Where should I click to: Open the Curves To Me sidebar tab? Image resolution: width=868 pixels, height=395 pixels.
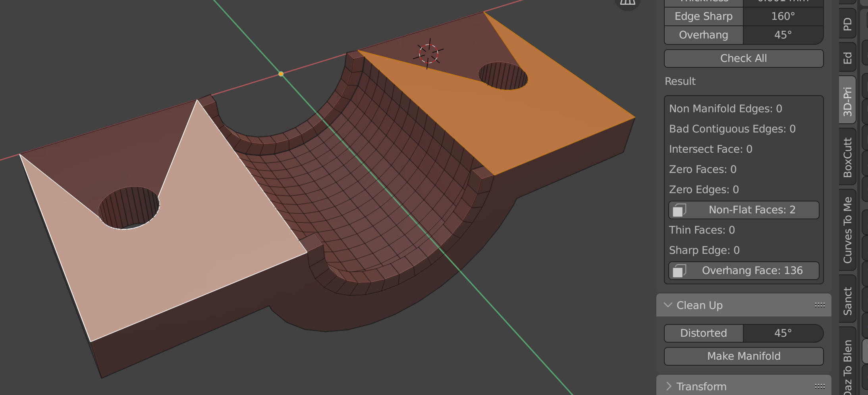[847, 230]
